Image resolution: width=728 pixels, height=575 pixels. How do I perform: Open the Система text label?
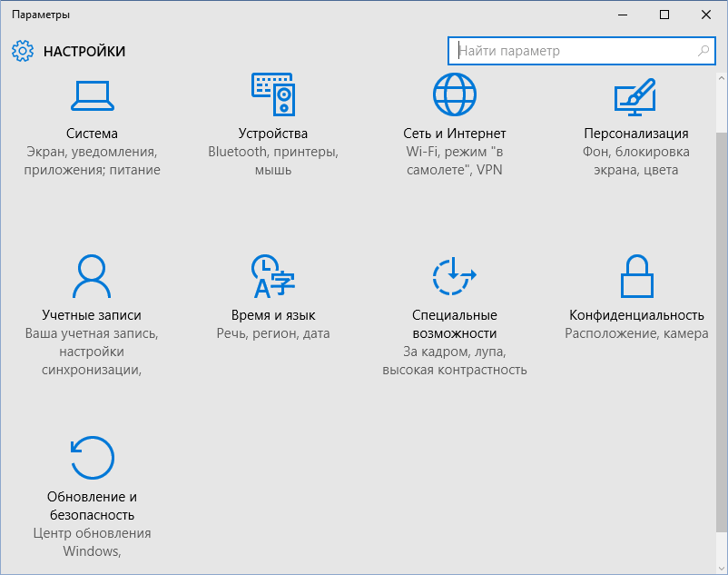[x=92, y=134]
